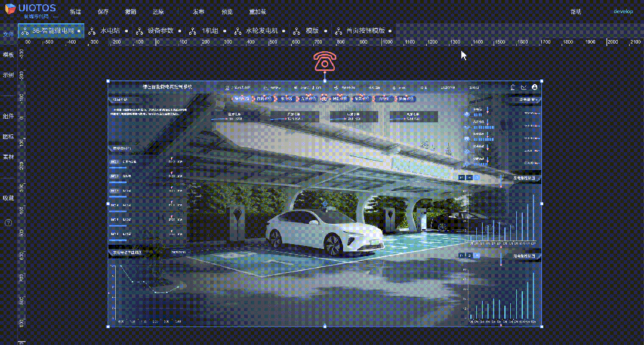Switch to the 设备参数 tab

pyautogui.click(x=161, y=31)
